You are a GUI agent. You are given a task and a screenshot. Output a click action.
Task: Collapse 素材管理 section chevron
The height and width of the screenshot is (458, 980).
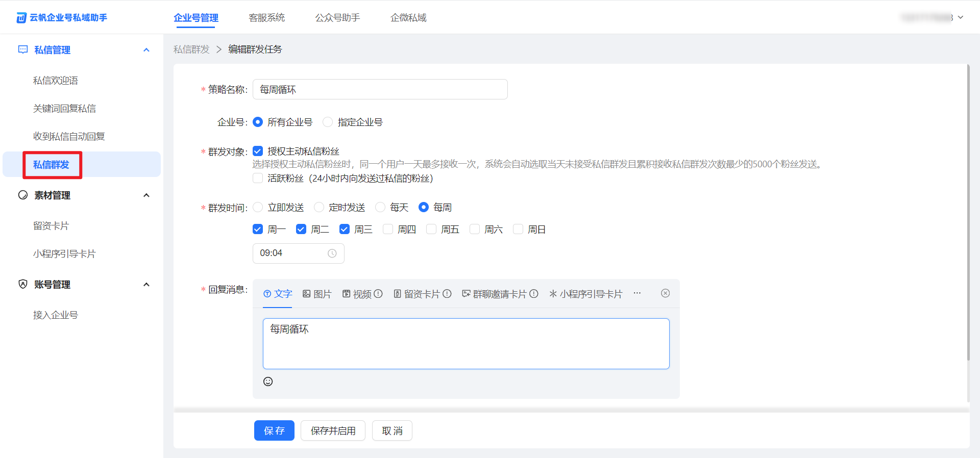[x=146, y=195]
